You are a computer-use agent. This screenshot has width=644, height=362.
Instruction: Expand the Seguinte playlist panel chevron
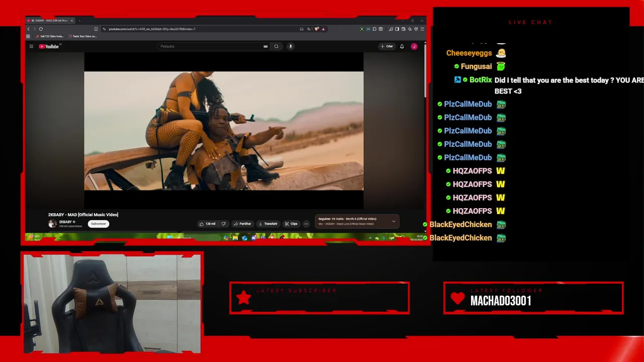coord(393,221)
